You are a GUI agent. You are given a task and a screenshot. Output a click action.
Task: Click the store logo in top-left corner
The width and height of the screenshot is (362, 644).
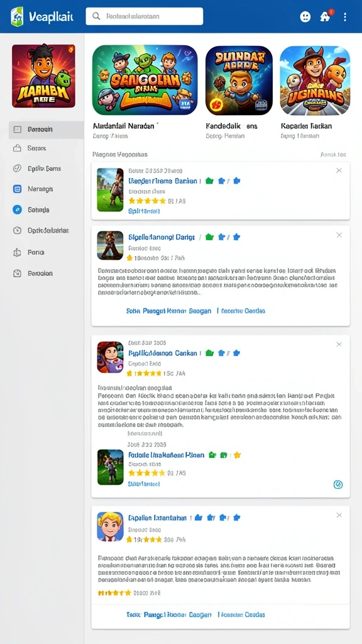(17, 16)
